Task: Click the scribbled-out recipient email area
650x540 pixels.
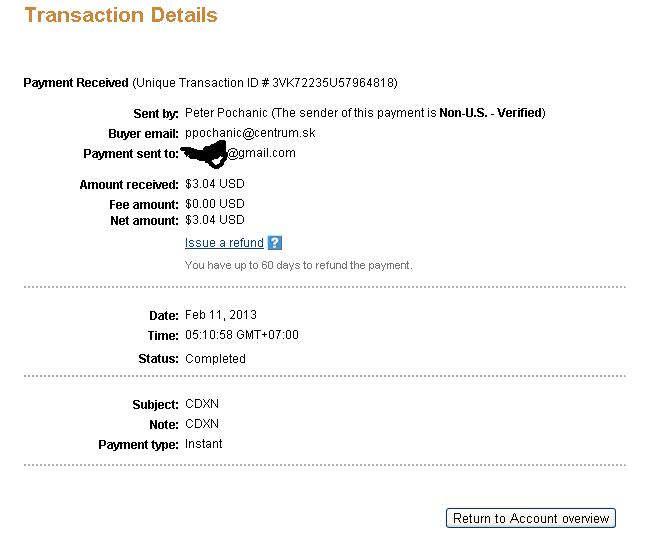Action: (205, 154)
